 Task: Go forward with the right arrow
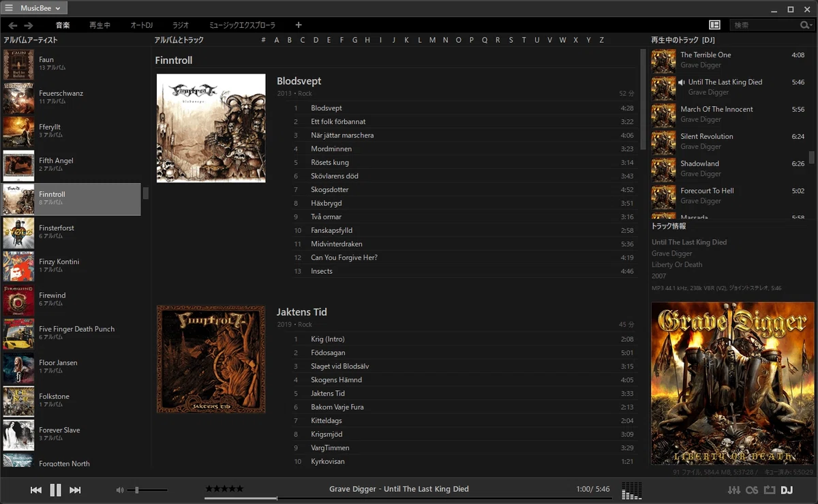pos(28,25)
